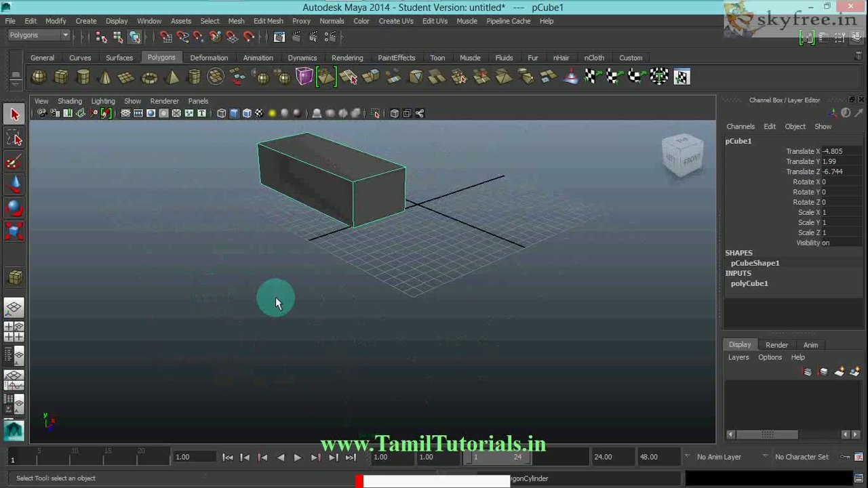Click the play forwards button
The height and width of the screenshot is (488, 868).
297,457
